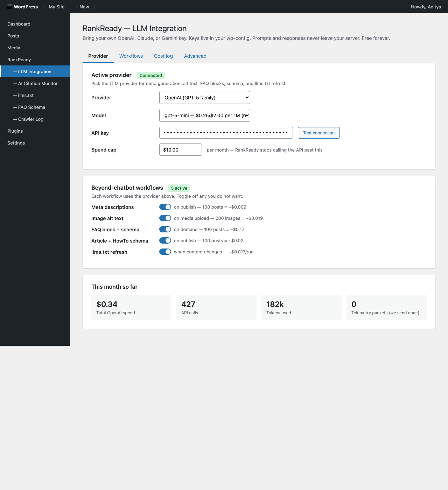Click the $0.34 Total OpenAI spend card
The image size is (448, 490).
(x=131, y=307)
